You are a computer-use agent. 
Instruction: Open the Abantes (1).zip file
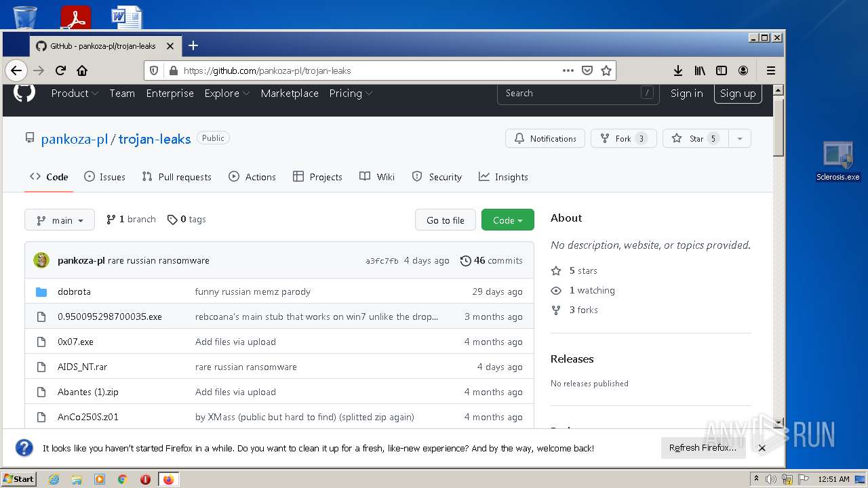pyautogui.click(x=88, y=392)
